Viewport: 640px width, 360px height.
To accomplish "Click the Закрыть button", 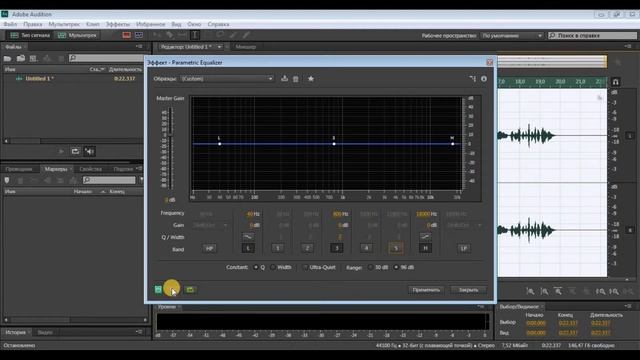I will coord(469,290).
